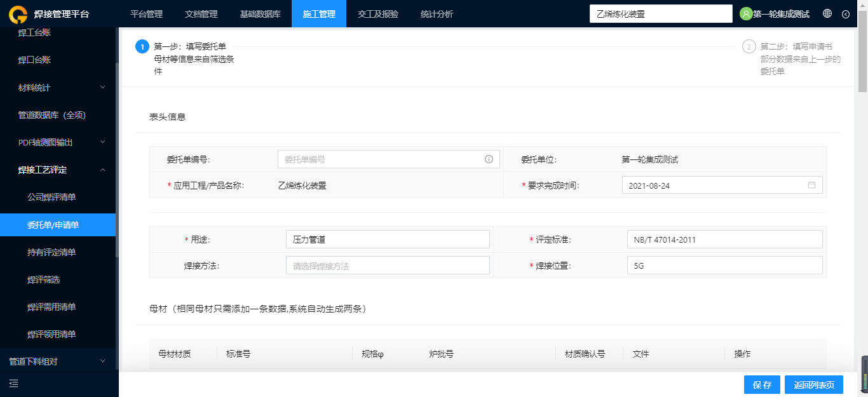Click 操作 column header
The height and width of the screenshot is (397, 868).
pos(742,354)
